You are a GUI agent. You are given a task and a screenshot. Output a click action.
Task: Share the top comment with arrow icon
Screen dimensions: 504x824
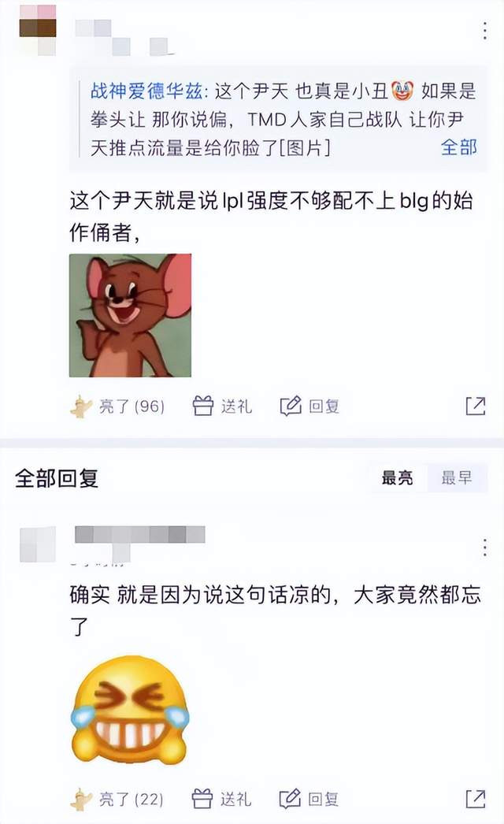[476, 406]
